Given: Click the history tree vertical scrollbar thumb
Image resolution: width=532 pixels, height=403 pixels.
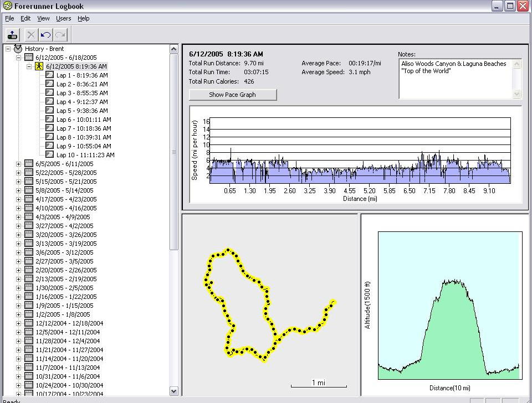Looking at the screenshot, I should coord(173,152).
